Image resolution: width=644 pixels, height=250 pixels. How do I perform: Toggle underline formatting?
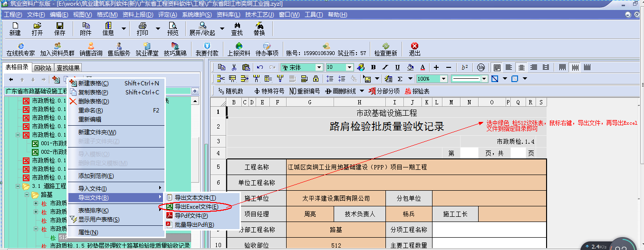coord(397,67)
